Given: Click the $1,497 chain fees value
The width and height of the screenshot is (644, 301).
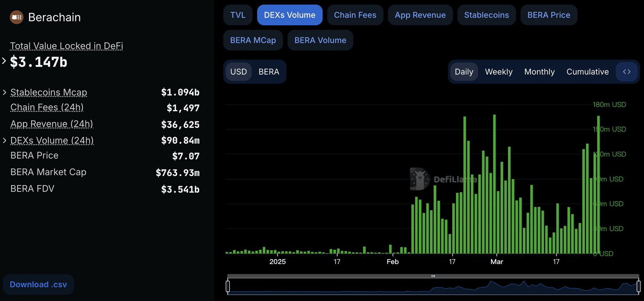Looking at the screenshot, I should tap(183, 108).
